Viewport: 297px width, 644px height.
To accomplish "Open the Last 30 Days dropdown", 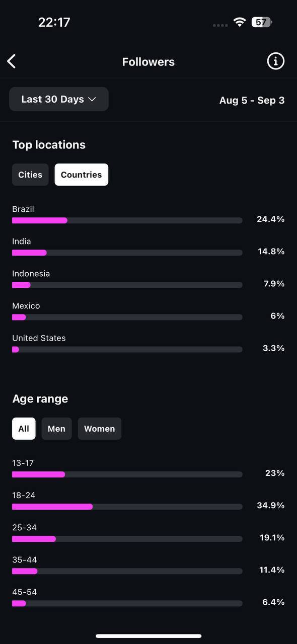I will pos(59,99).
